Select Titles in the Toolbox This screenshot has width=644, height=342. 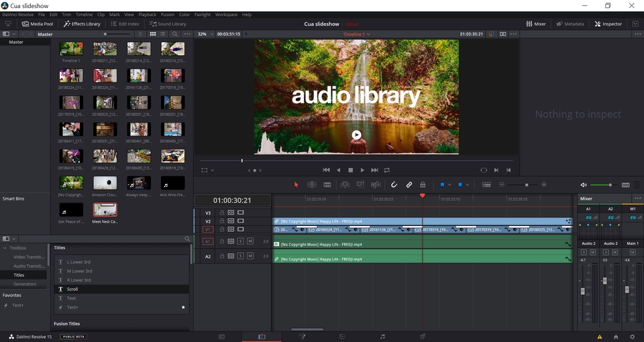19,275
